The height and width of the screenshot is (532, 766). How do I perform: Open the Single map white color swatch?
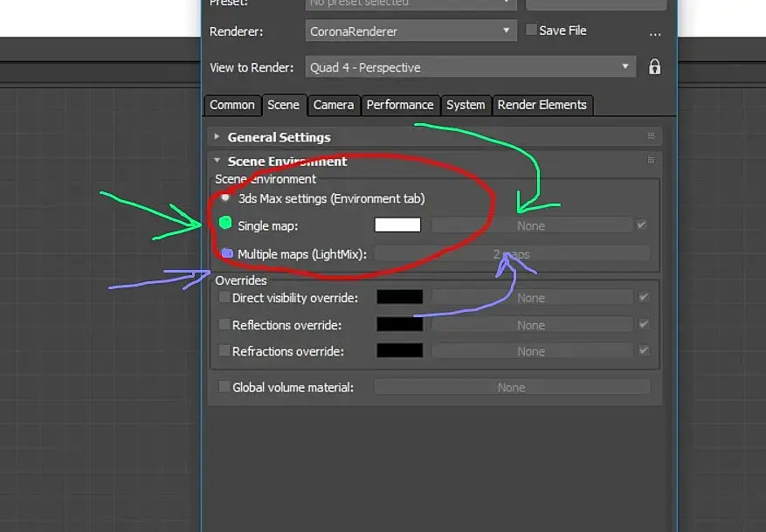point(397,225)
